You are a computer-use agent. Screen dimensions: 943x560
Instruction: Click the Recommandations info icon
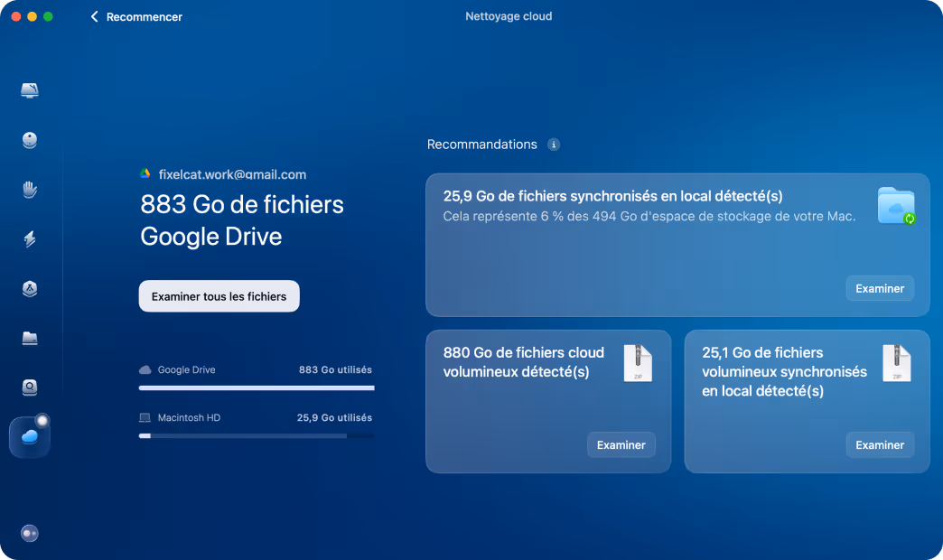(x=554, y=145)
